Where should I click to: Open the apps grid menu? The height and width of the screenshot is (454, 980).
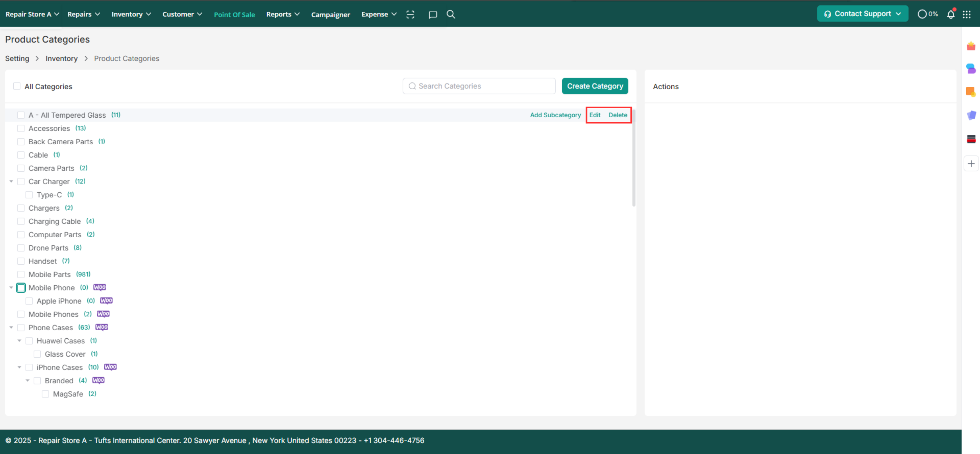click(x=967, y=14)
